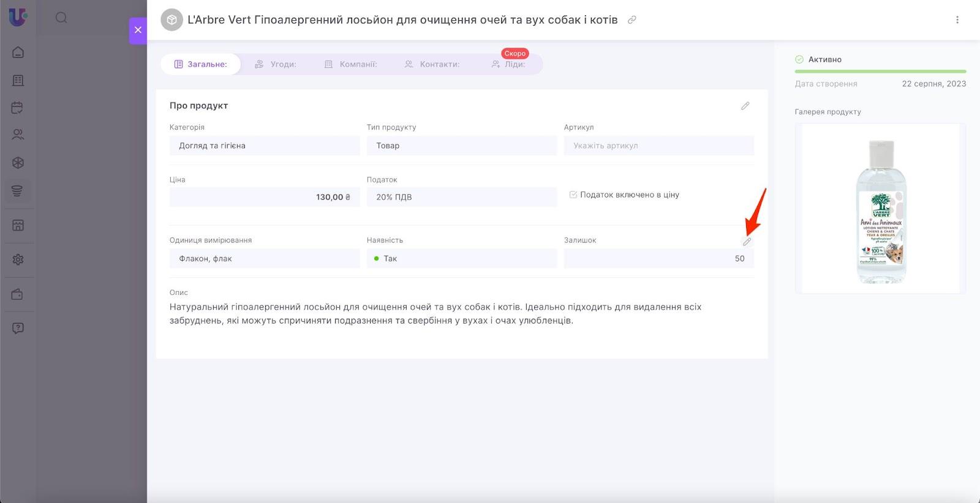Image resolution: width=980 pixels, height=503 pixels.
Task: Click the Галерея продукту label
Action: pyautogui.click(x=827, y=112)
